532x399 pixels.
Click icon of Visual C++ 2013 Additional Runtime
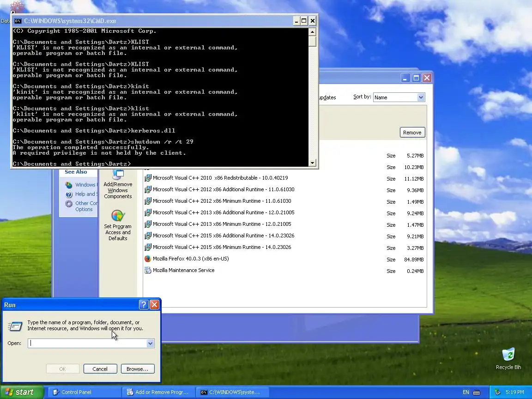pos(148,212)
